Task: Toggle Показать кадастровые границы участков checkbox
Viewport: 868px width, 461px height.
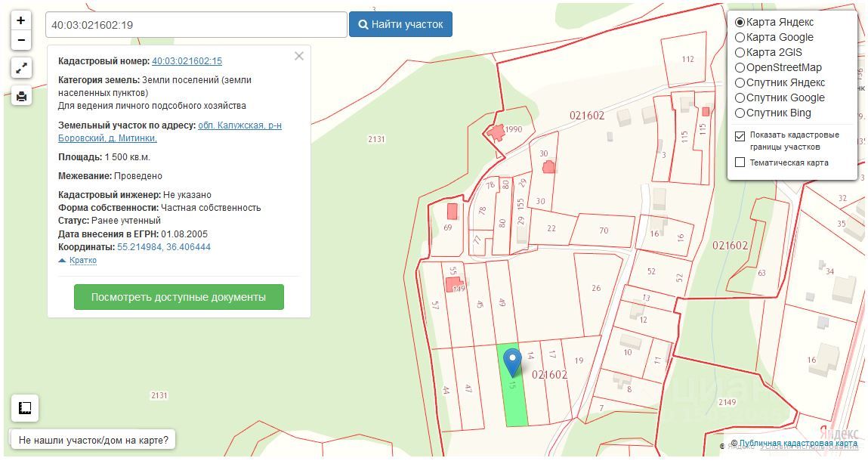Action: [740, 136]
